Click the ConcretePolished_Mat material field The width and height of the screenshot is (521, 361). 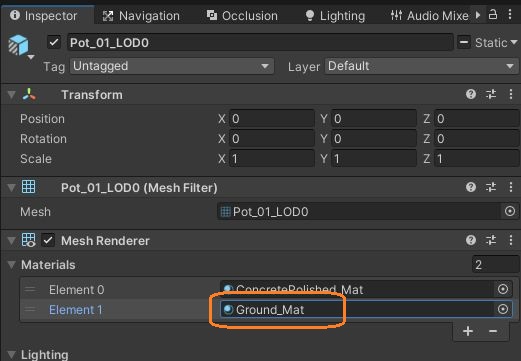(x=357, y=289)
